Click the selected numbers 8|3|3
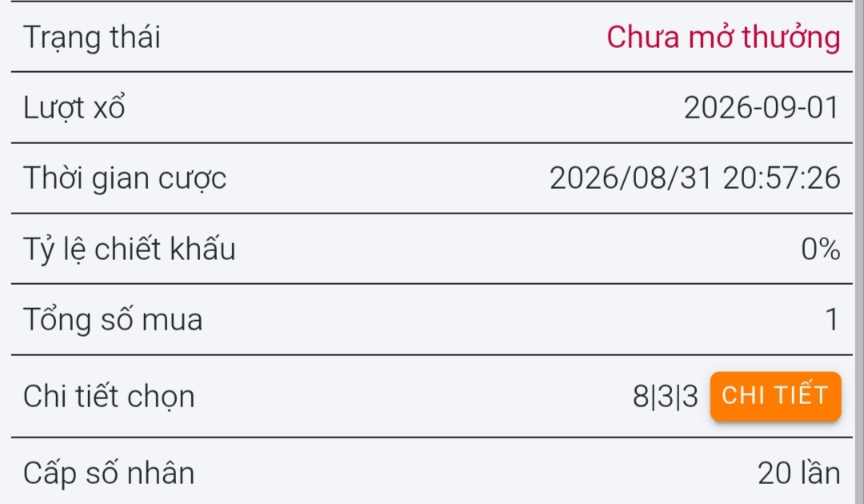The height and width of the screenshot is (504, 864). pyautogui.click(x=666, y=397)
